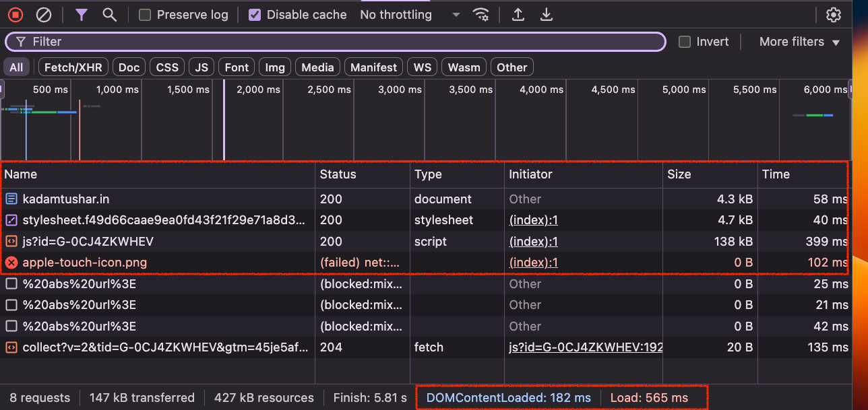868x410 pixels.
Task: Click the import HAR upload icon
Action: click(518, 15)
